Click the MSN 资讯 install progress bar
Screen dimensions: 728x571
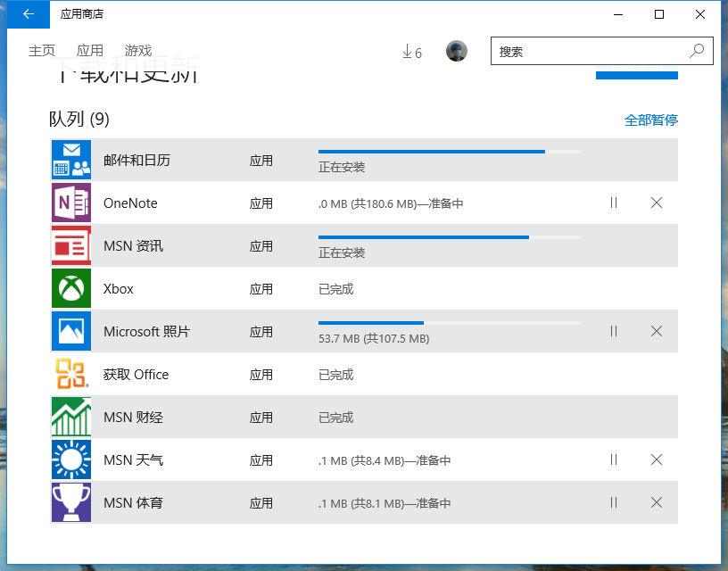coord(450,237)
